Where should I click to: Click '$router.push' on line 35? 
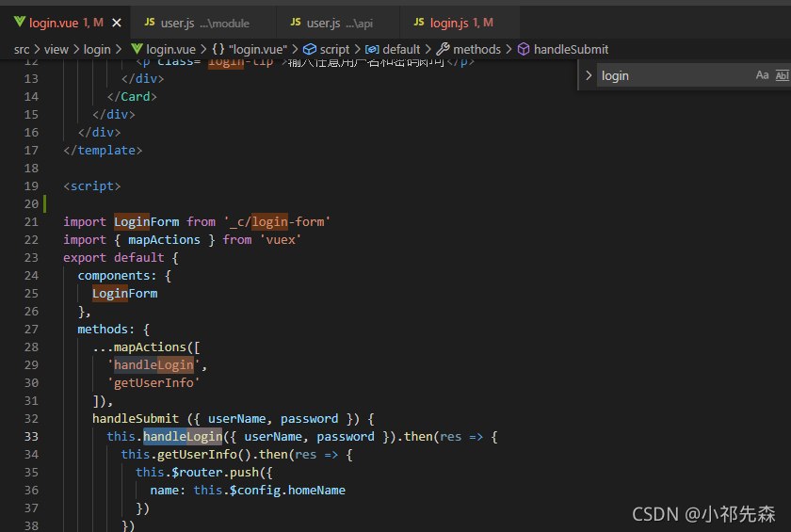(x=215, y=473)
